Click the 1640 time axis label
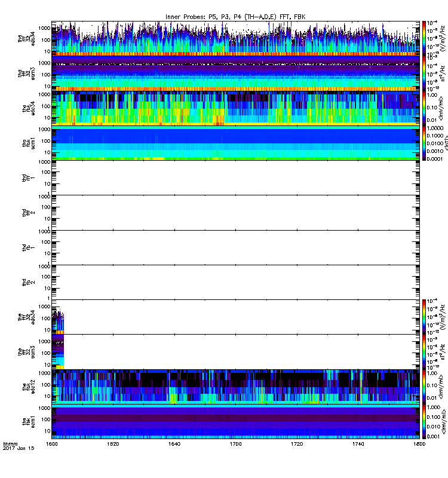448x478 pixels. pos(174,444)
